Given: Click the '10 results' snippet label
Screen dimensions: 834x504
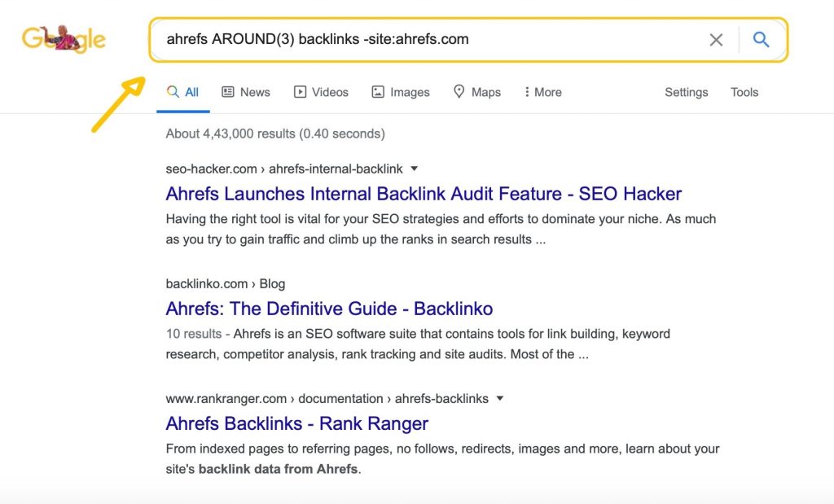Looking at the screenshot, I should [194, 334].
